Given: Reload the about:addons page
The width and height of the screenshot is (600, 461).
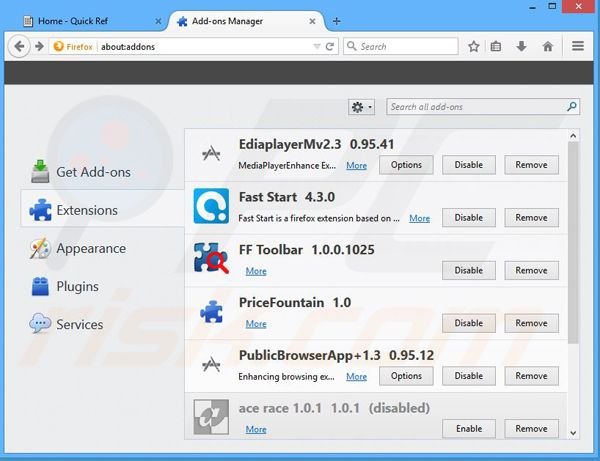Looking at the screenshot, I should (329, 46).
